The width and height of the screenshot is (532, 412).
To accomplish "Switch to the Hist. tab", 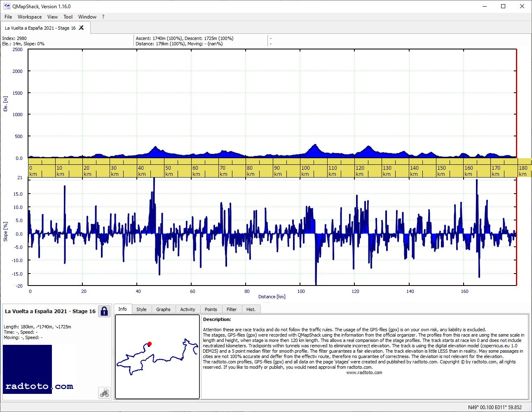I will point(251,309).
